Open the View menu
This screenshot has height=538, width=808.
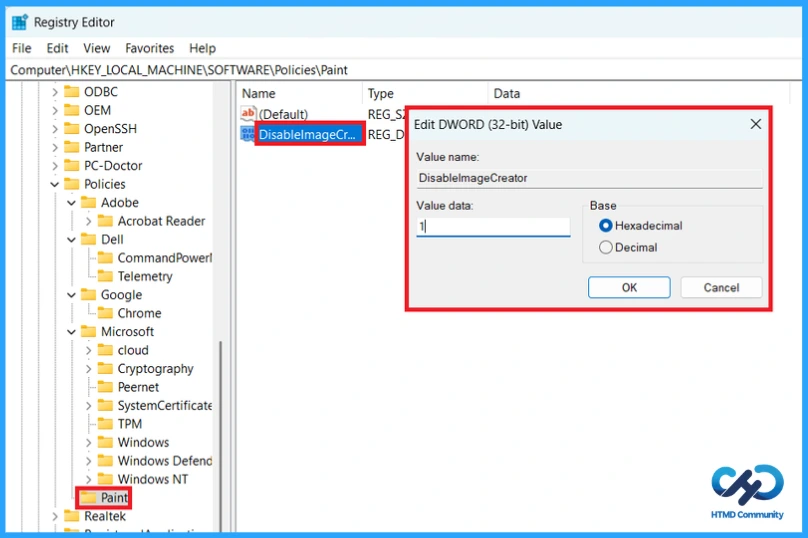click(97, 48)
